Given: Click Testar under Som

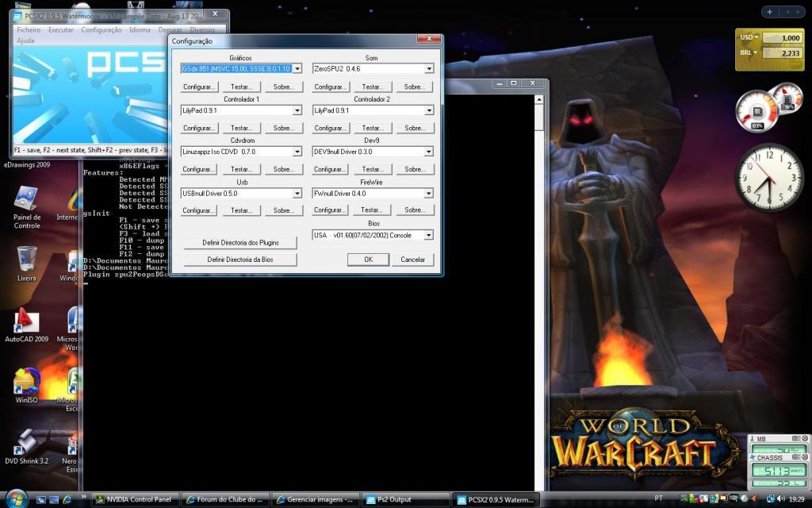Looking at the screenshot, I should pyautogui.click(x=373, y=87).
